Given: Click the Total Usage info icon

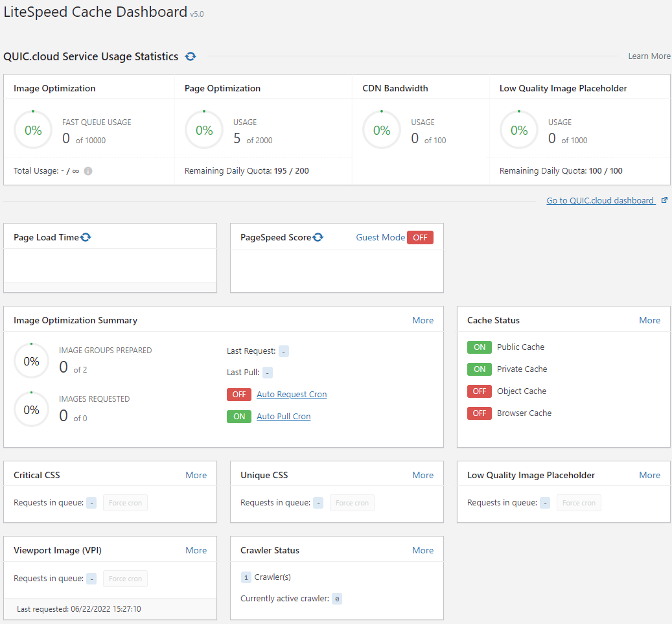Looking at the screenshot, I should pos(88,171).
